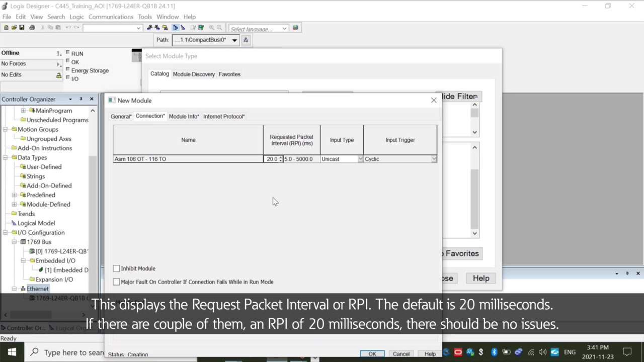
Task: Open the empty toolbar combo box
Action: pyautogui.click(x=138, y=28)
